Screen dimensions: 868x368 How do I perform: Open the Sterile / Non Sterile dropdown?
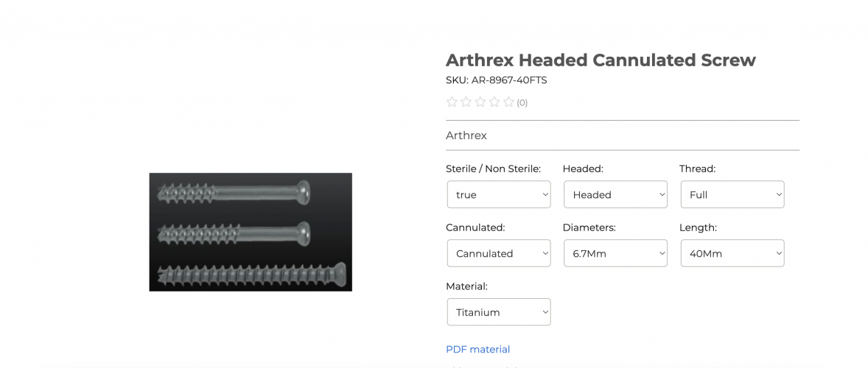pos(499,194)
